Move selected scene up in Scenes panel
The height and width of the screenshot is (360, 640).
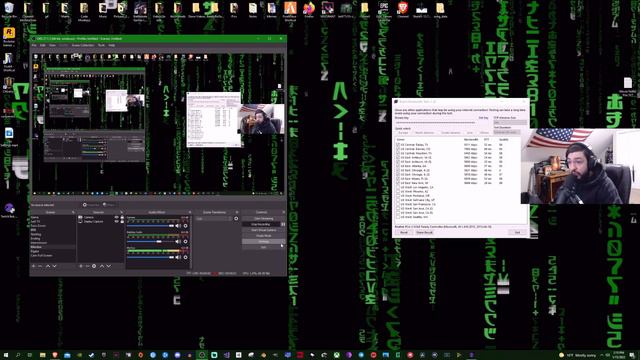click(48, 266)
